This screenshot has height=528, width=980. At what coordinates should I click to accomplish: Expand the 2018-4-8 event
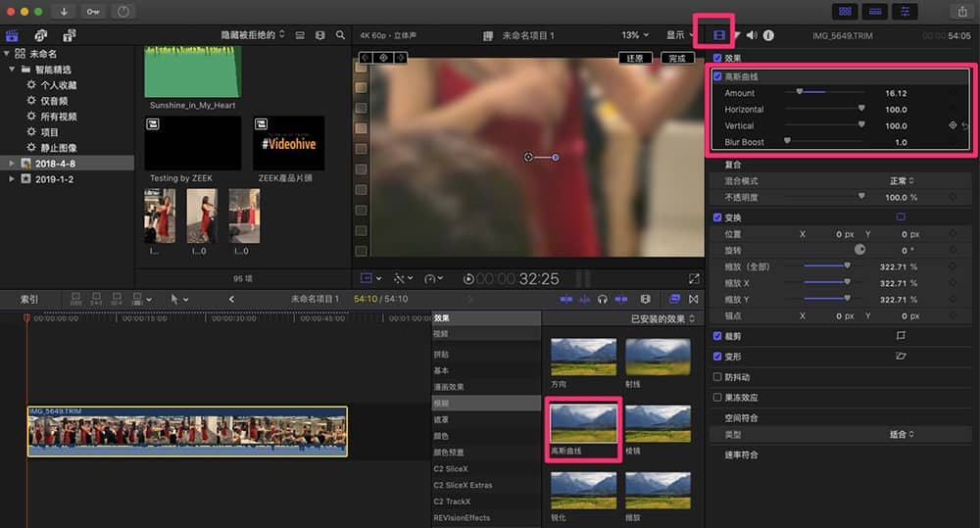(11, 163)
